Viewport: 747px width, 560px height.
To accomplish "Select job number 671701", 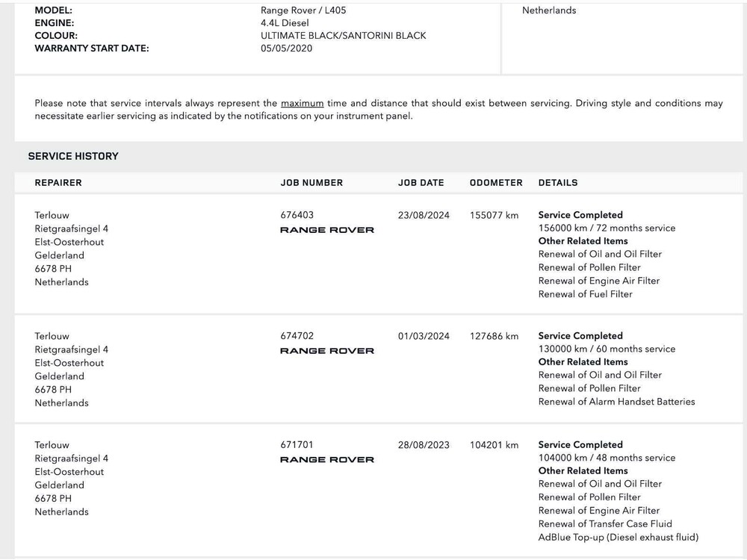I will click(x=297, y=445).
